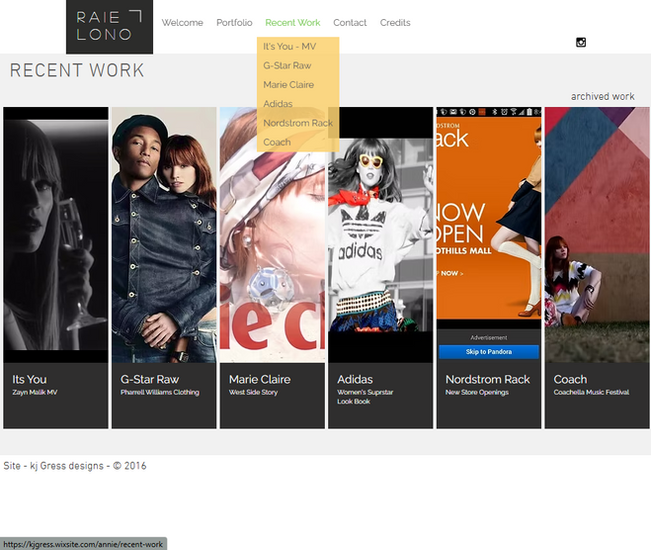The image size is (651, 550).
Task: Click the Pharrell Williams Clothing subtitle
Action: (x=160, y=392)
